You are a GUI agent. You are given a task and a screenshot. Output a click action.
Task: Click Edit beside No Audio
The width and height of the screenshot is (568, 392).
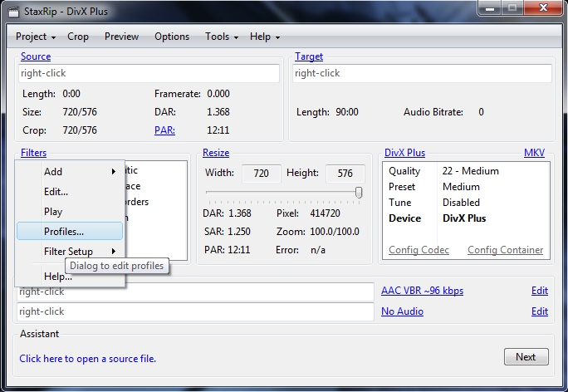point(540,311)
